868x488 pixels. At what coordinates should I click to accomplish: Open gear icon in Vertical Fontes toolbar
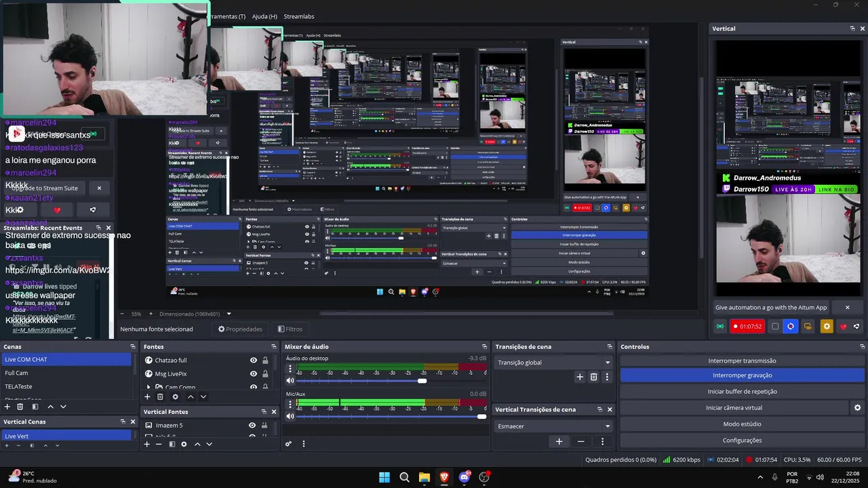[x=184, y=444]
